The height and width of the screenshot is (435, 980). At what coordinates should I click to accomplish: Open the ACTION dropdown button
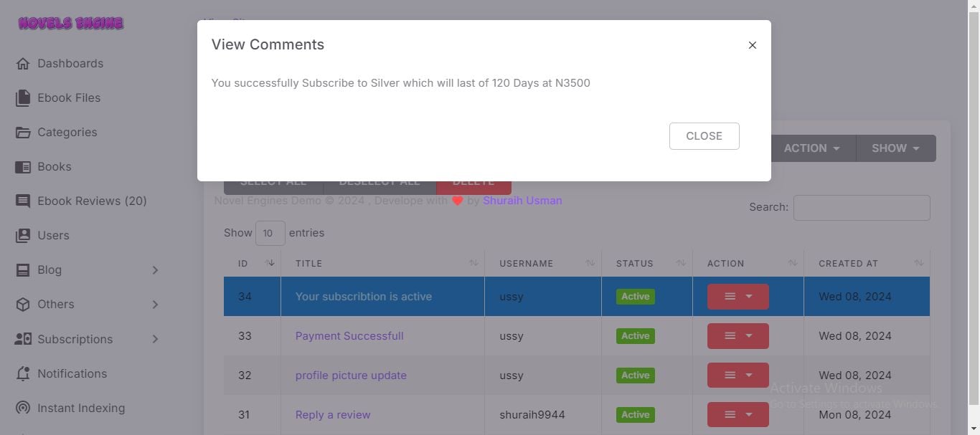[x=811, y=148]
